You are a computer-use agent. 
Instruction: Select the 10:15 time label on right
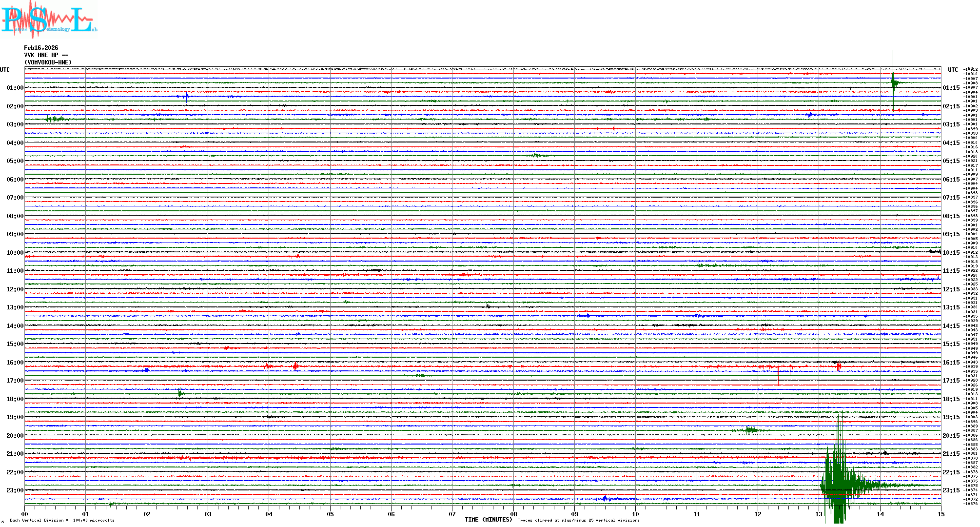pyautogui.click(x=951, y=253)
